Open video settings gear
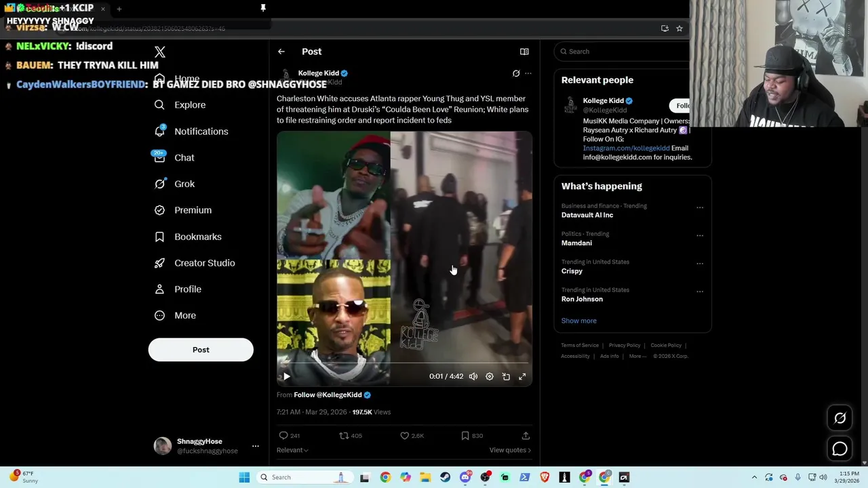 click(490, 376)
